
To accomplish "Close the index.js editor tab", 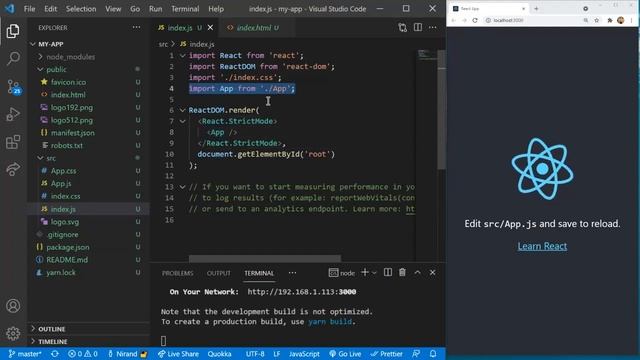I will tap(210, 27).
